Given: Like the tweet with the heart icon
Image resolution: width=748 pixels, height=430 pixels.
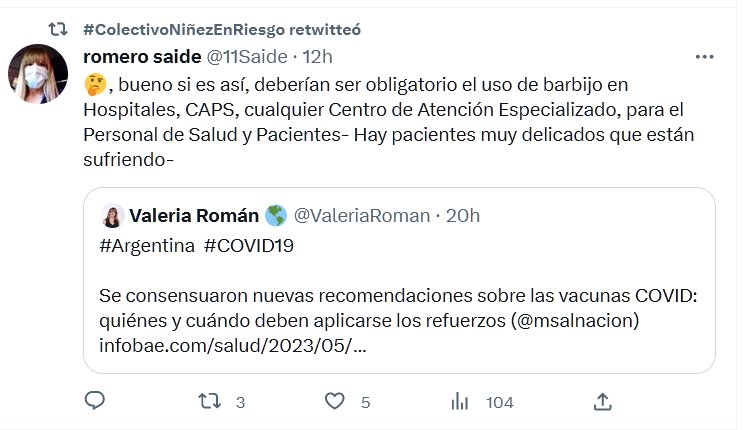Looking at the screenshot, I should coord(336,401).
